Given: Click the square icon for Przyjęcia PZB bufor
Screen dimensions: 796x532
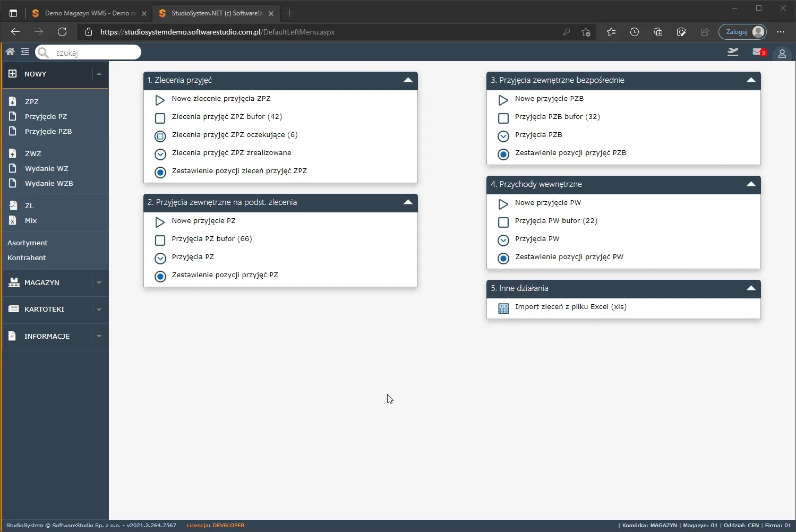Looking at the screenshot, I should tap(503, 118).
